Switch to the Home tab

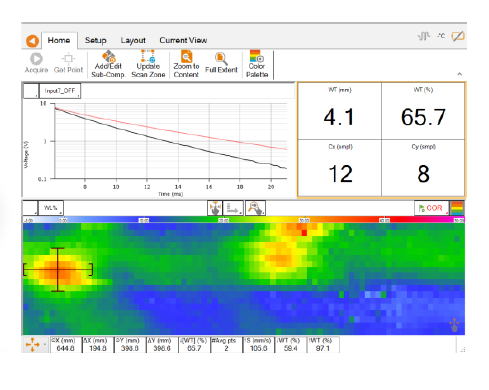click(59, 40)
